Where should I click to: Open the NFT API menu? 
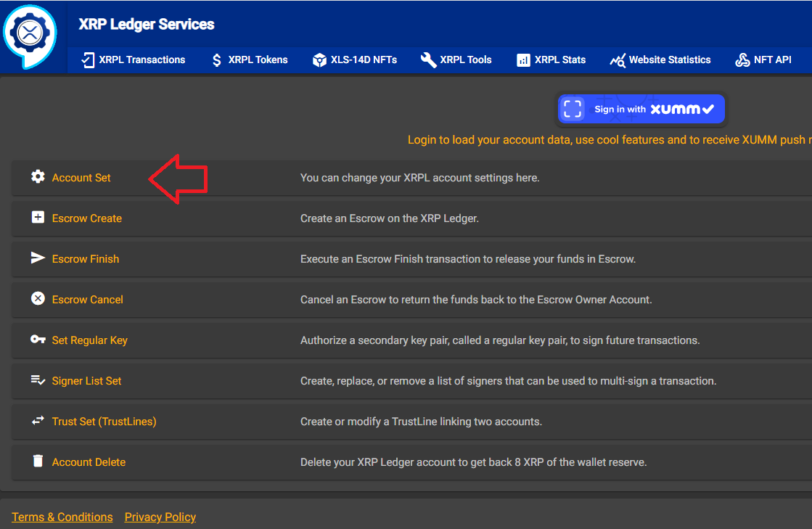(763, 60)
